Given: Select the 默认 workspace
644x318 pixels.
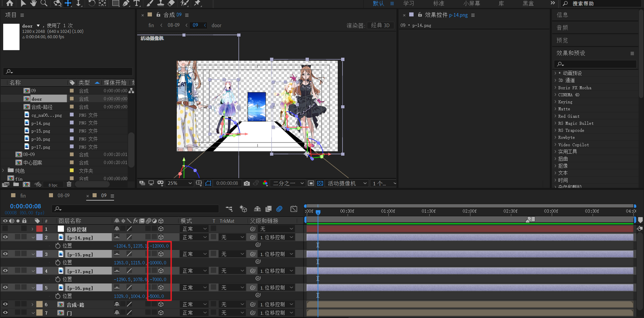Looking at the screenshot, I should pyautogui.click(x=378, y=3).
